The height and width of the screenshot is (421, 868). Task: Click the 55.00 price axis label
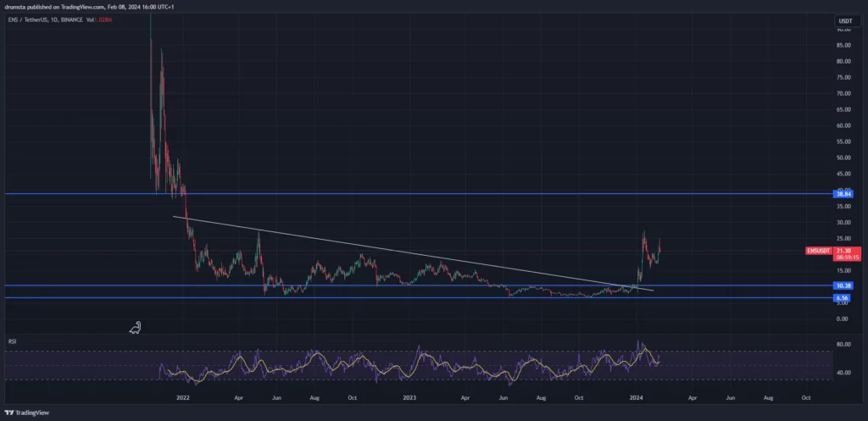point(843,141)
